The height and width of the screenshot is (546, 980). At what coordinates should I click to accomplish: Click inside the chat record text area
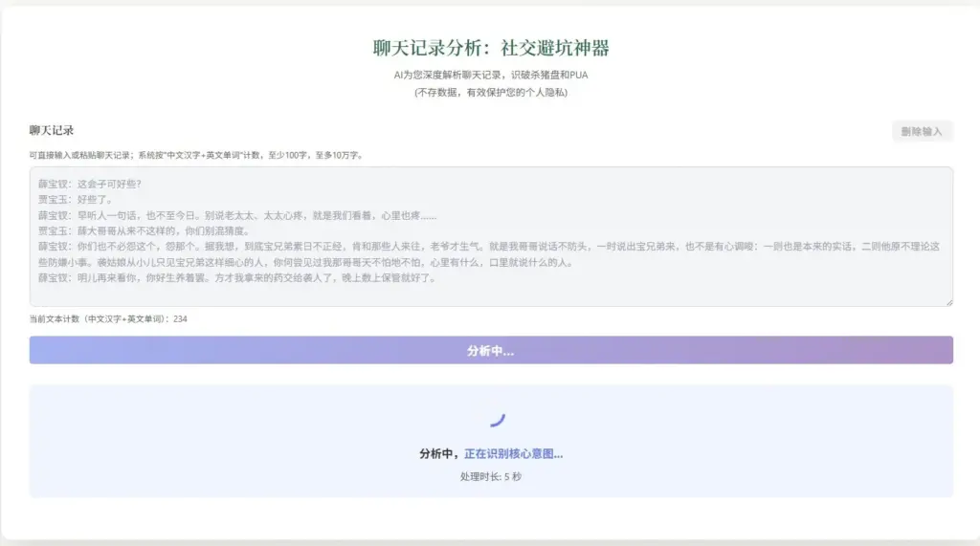[x=491, y=237]
